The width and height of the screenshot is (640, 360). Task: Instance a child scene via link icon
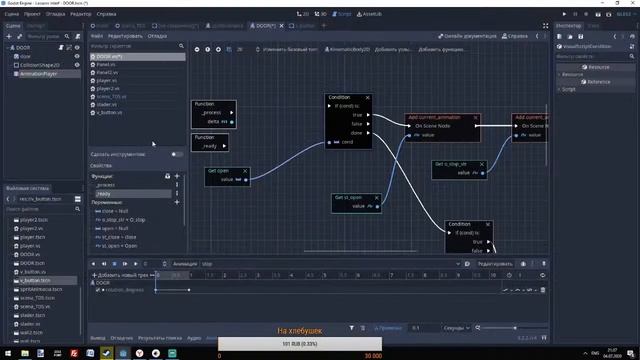19,36
